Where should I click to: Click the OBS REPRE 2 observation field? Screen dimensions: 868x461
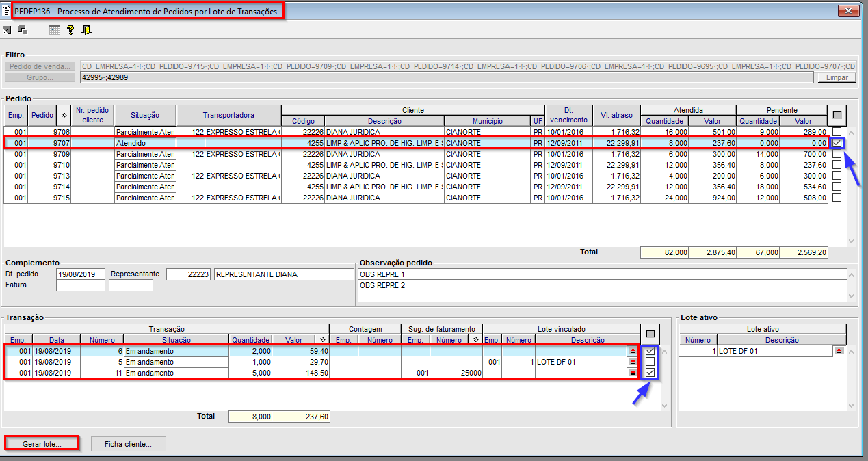(x=602, y=285)
